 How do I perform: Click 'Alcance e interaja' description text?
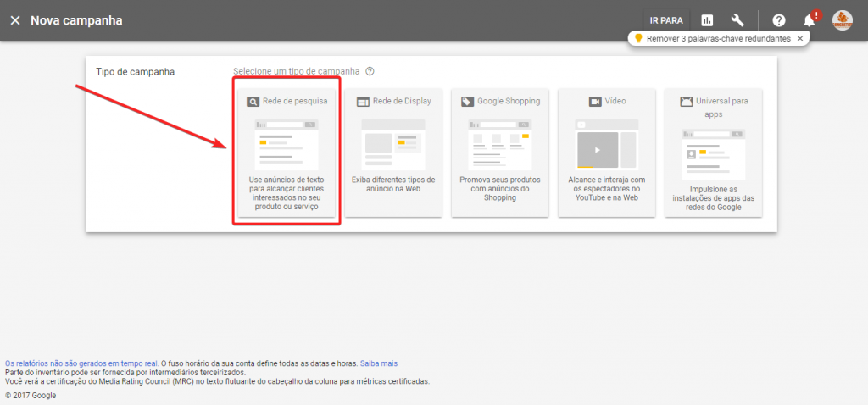coord(607,189)
